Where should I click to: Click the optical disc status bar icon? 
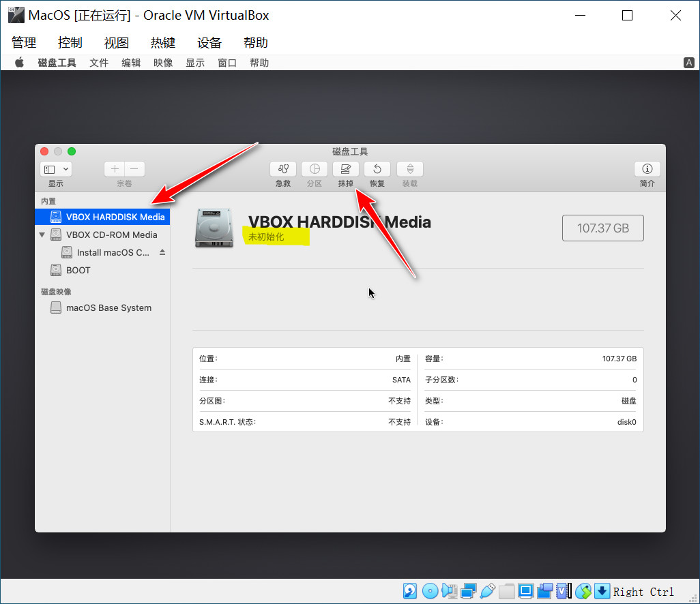430,591
